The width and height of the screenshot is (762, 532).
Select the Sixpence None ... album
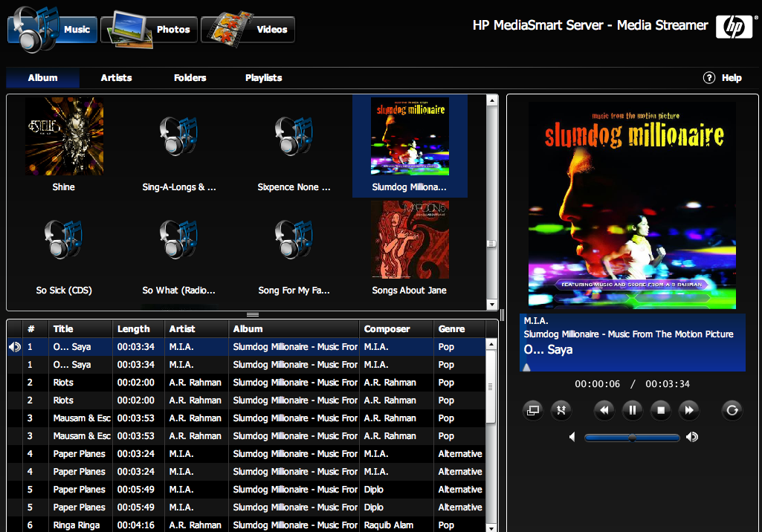(294, 146)
